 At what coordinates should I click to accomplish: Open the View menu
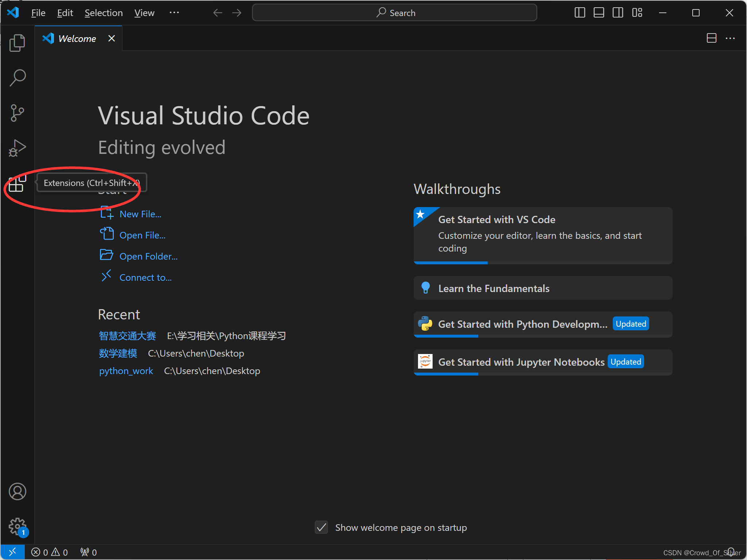click(x=144, y=13)
